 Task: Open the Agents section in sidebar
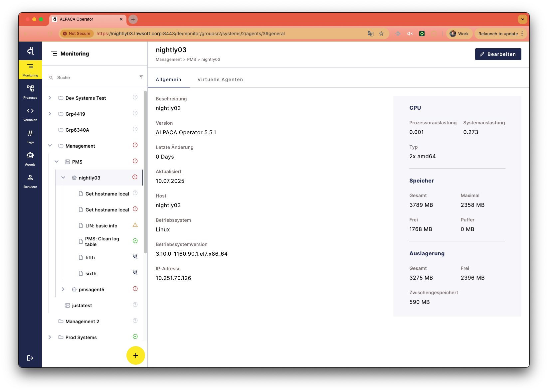coord(30,159)
